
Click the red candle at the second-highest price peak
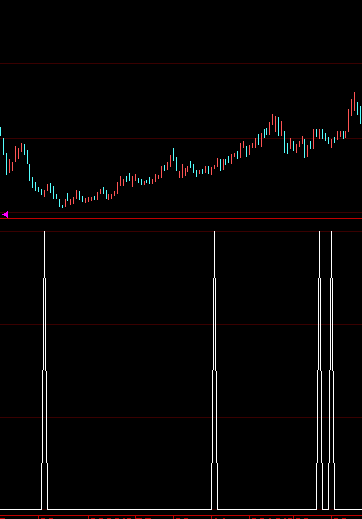[x=273, y=119]
